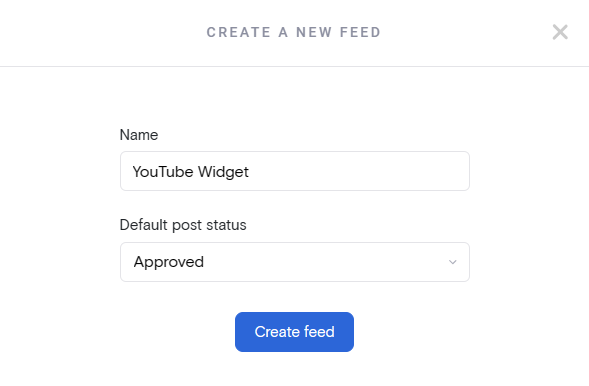Image resolution: width=589 pixels, height=386 pixels.
Task: Click the Name field label
Action: (x=139, y=135)
